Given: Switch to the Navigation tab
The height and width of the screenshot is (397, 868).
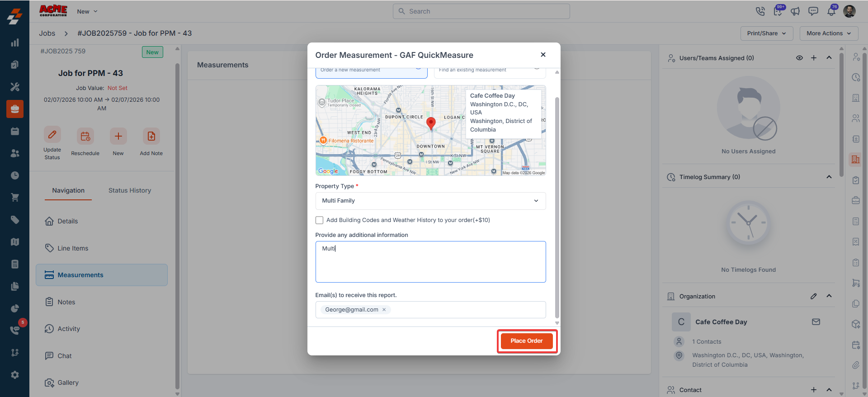Looking at the screenshot, I should pyautogui.click(x=68, y=191).
